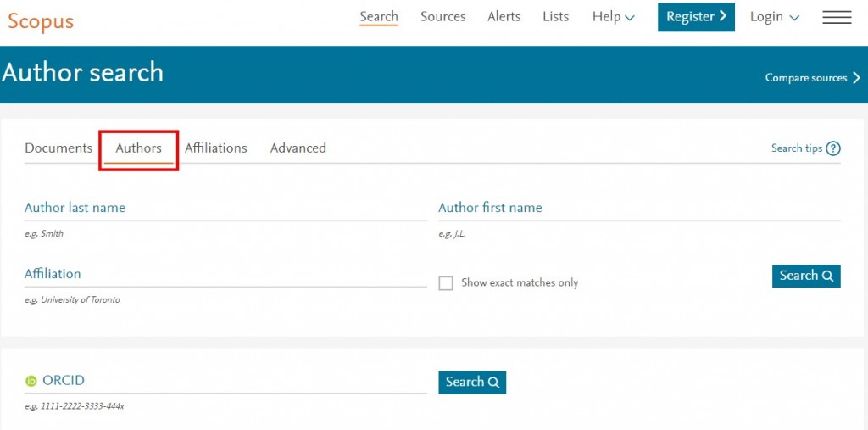Click the Scopus logo
Screen dimensions: 868x430
coord(41,21)
